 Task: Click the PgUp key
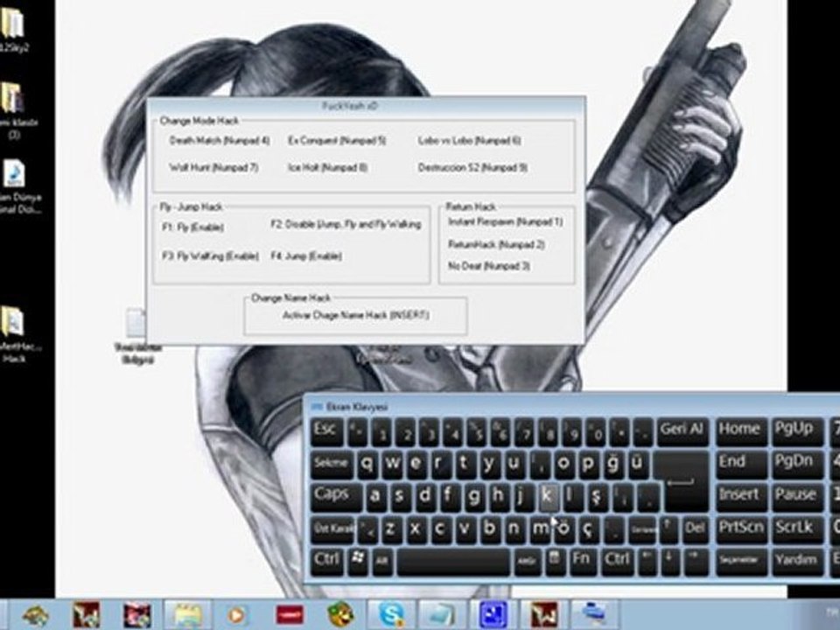coord(796,431)
